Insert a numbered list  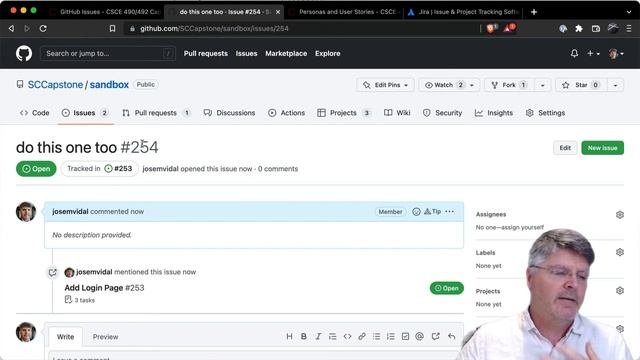pos(391,336)
